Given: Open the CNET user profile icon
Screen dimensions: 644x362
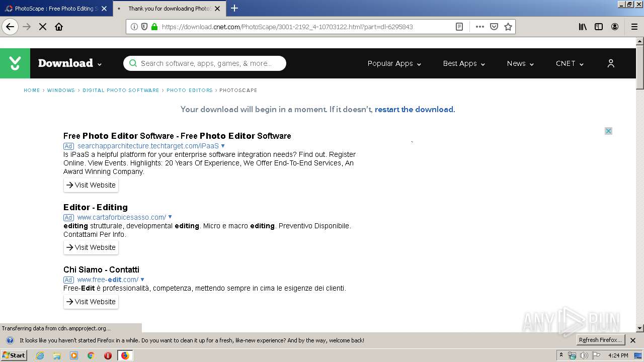Looking at the screenshot, I should pyautogui.click(x=611, y=63).
